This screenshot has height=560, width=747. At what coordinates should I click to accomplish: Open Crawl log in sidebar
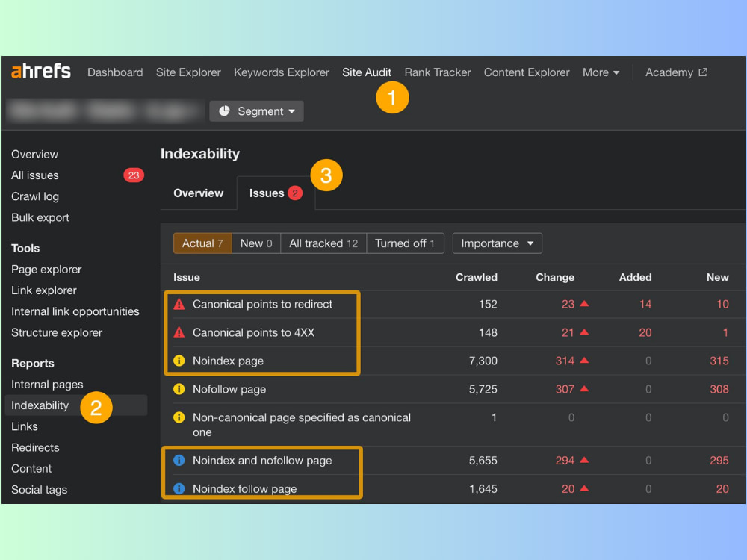(x=35, y=196)
